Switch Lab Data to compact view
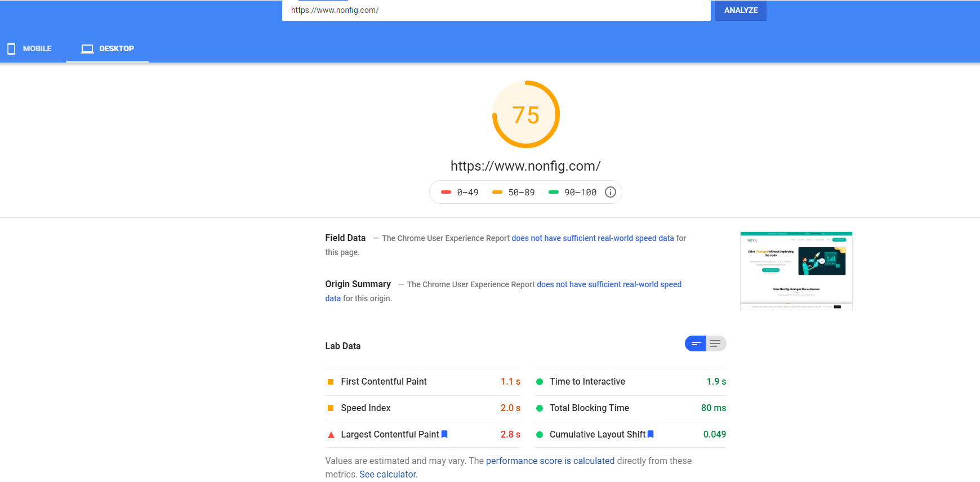Image resolution: width=980 pixels, height=482 pixels. (696, 343)
